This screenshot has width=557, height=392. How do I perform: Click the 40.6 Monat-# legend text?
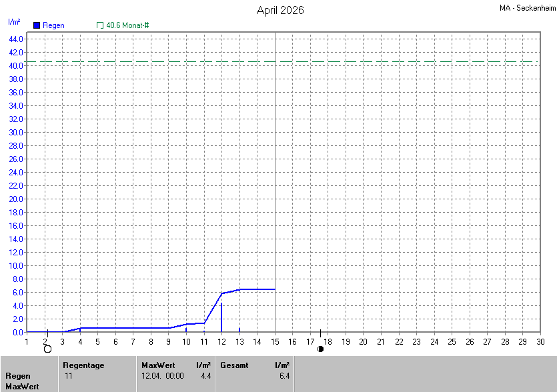coord(127,25)
